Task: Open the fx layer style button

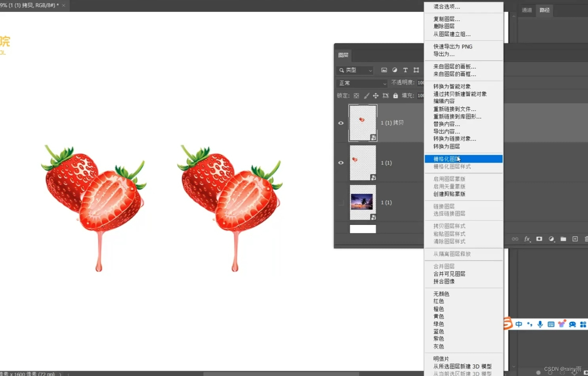Action: (x=527, y=239)
